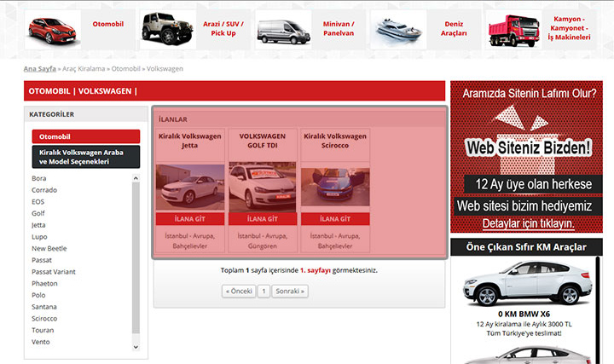Go to Ana Sayfa breadcrumb link
Viewport: 614px width, 364px height.
(x=39, y=68)
